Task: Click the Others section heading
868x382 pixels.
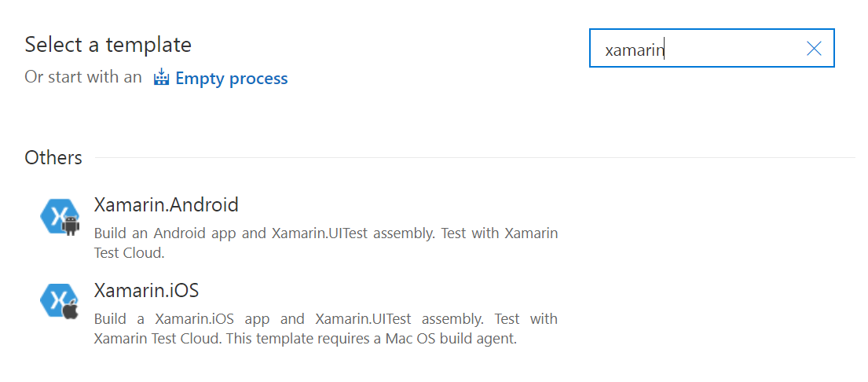Action: click(53, 158)
